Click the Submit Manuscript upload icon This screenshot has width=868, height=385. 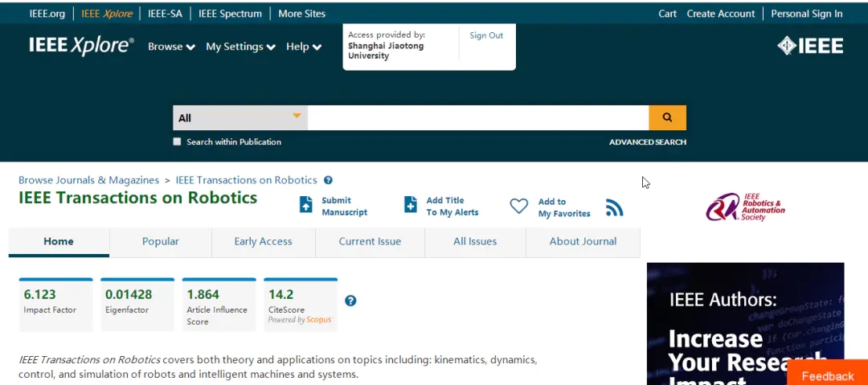click(x=305, y=204)
